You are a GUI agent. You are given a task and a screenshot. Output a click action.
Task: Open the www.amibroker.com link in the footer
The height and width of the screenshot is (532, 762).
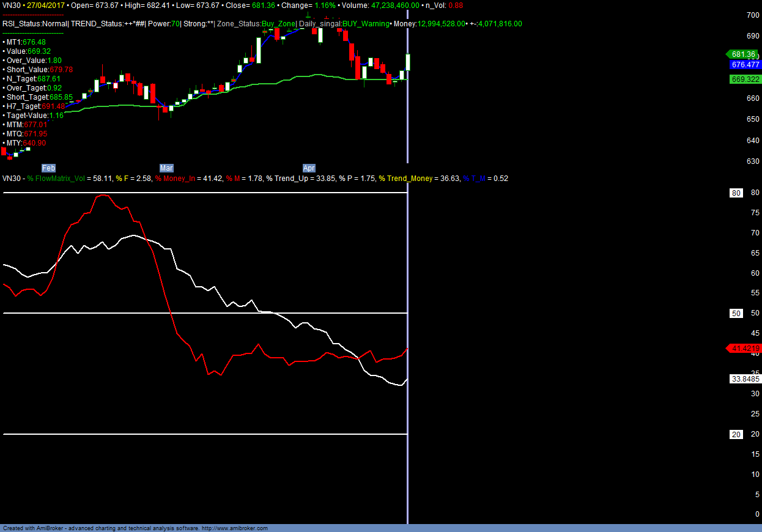[234, 528]
